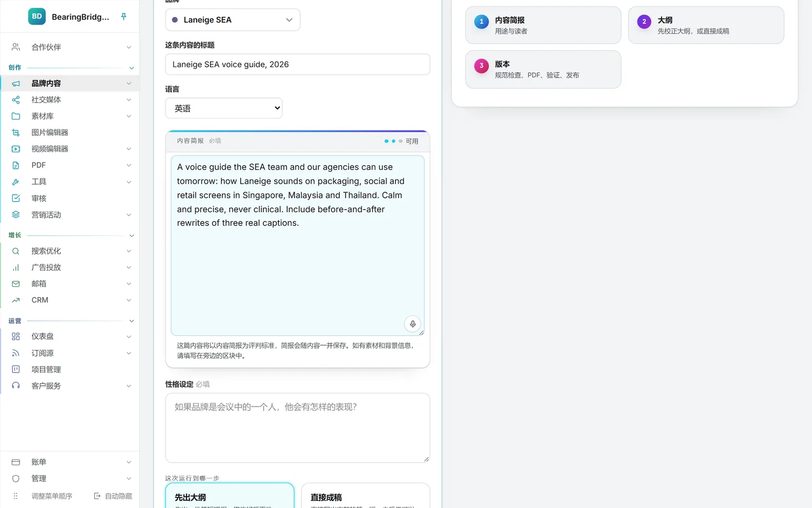Click the 图片编辑器 crop icon
The image size is (812, 508).
coord(16,133)
